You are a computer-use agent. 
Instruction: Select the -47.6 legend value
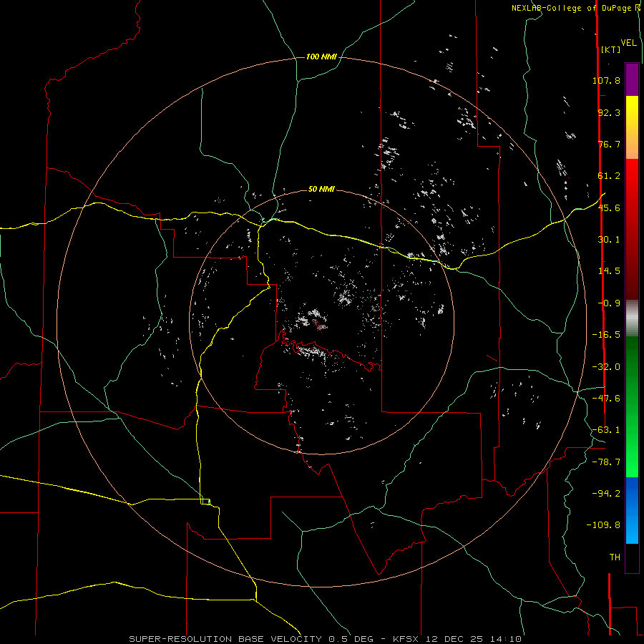click(x=606, y=398)
